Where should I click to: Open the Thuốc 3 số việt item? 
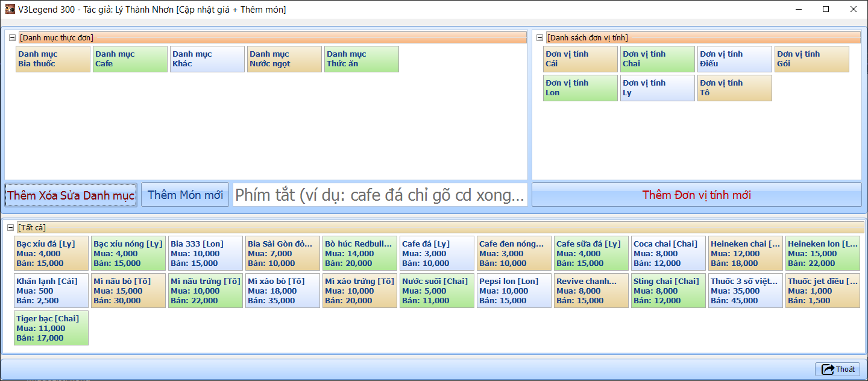pyautogui.click(x=746, y=291)
